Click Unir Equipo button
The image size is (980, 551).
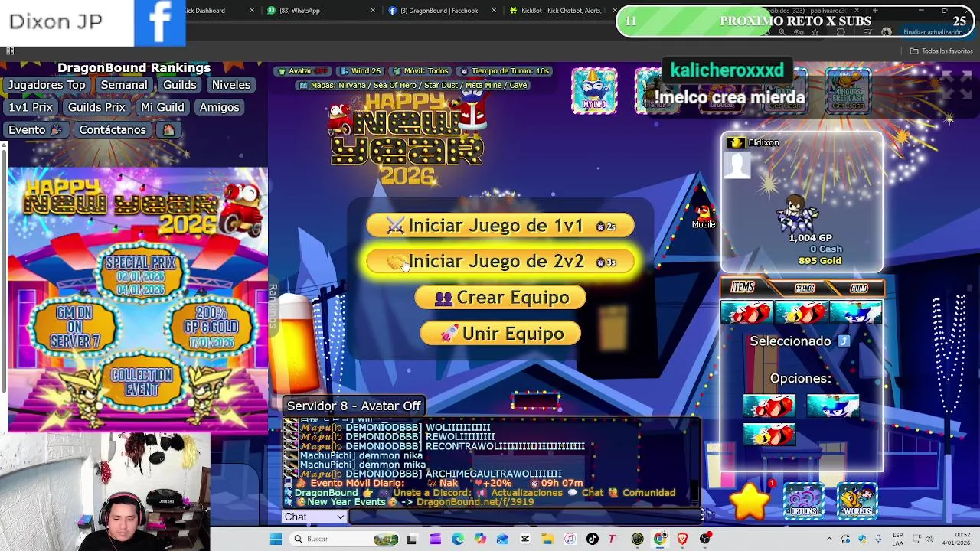tap(500, 334)
